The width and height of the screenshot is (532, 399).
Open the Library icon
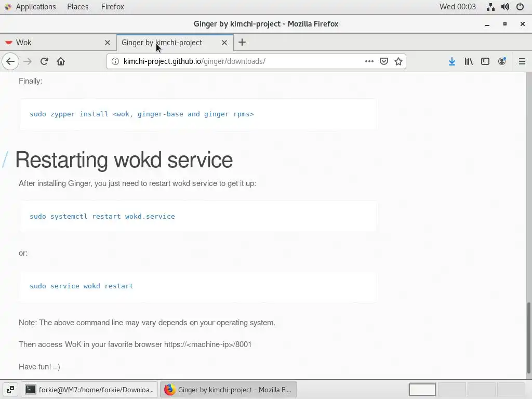coord(469,61)
